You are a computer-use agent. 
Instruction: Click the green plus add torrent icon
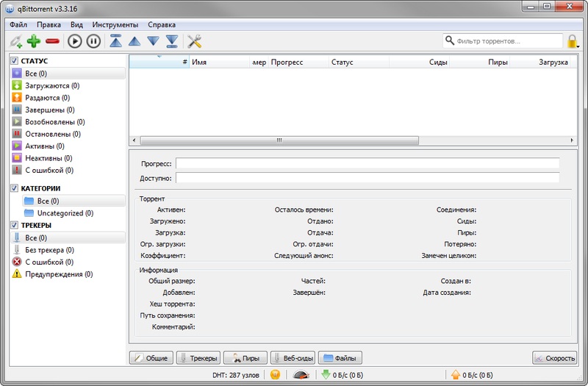point(34,41)
